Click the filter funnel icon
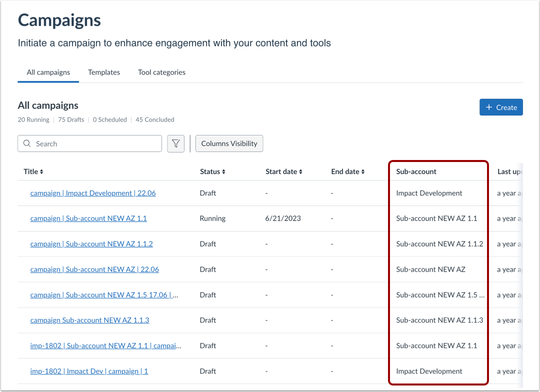Image resolution: width=540 pixels, height=392 pixels. [175, 143]
